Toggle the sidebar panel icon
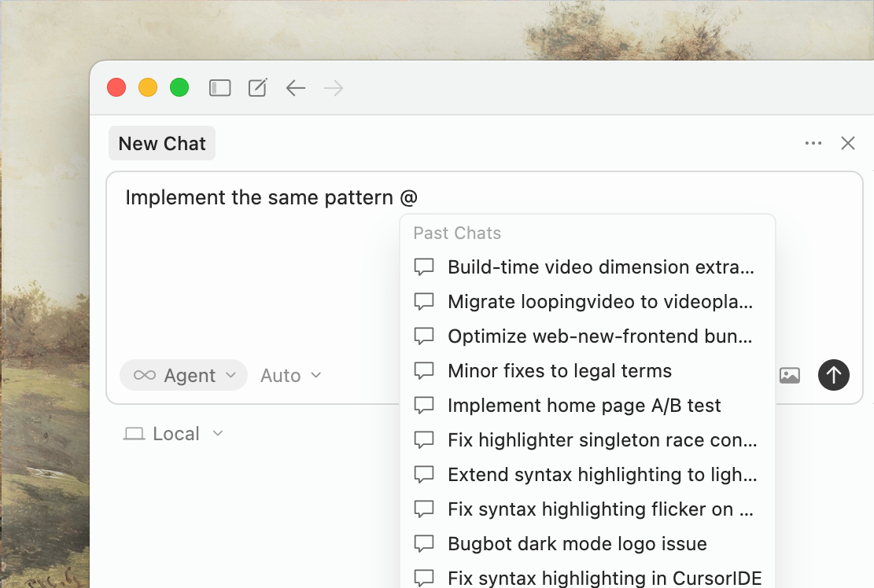This screenshot has width=874, height=588. click(219, 87)
